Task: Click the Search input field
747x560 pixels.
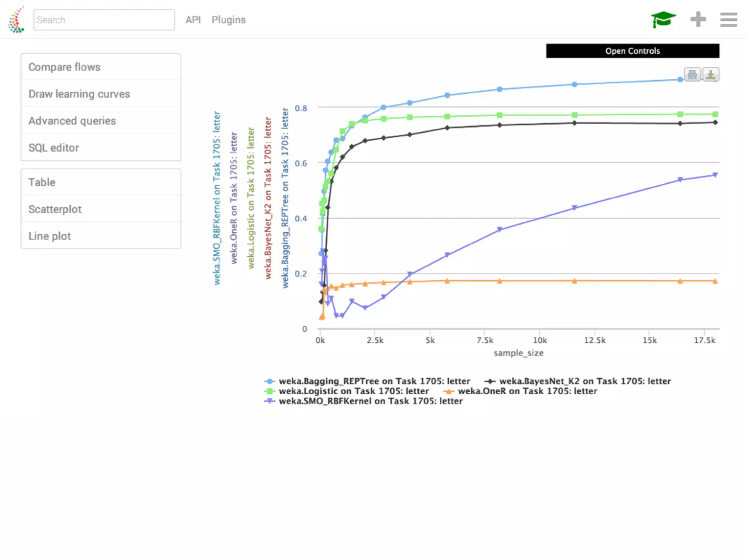Action: click(104, 20)
